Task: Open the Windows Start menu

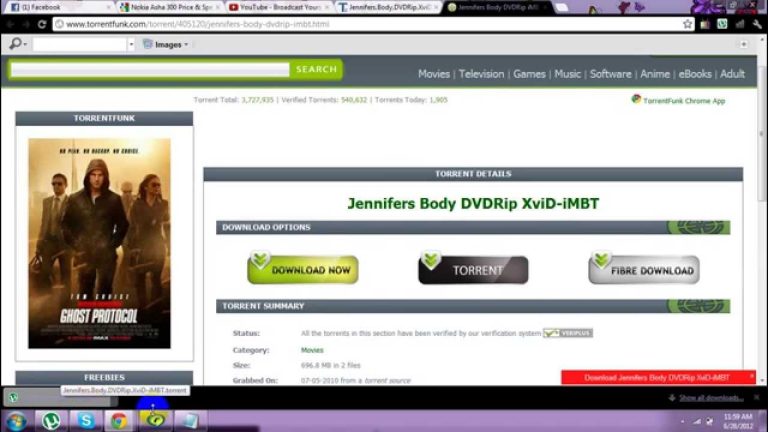Action: click(x=16, y=421)
